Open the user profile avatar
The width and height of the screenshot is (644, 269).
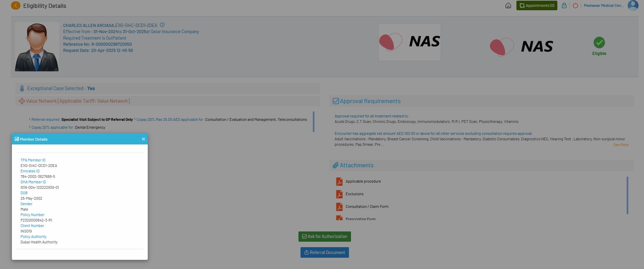[633, 6]
